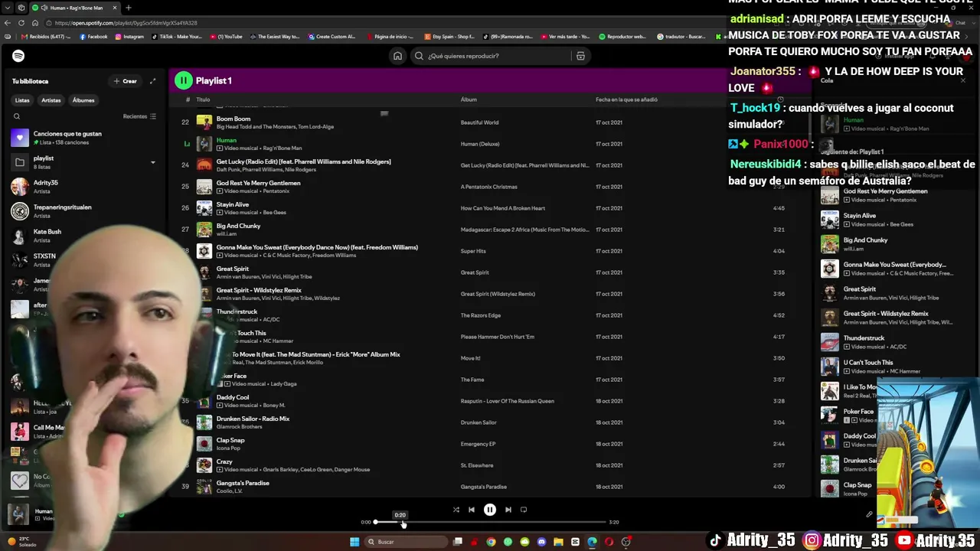Toggle repeat mode
Image resolution: width=980 pixels, height=551 pixels.
coord(524,510)
